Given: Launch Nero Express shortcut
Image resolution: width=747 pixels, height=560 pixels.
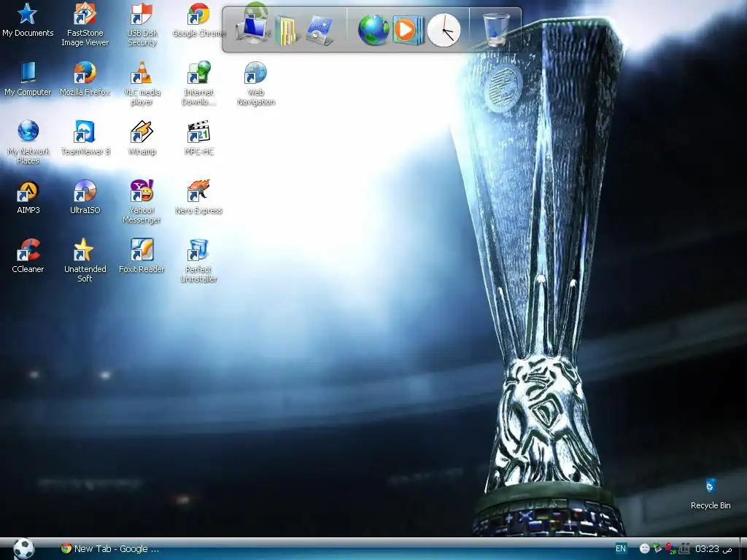Looking at the screenshot, I should coord(198,197).
